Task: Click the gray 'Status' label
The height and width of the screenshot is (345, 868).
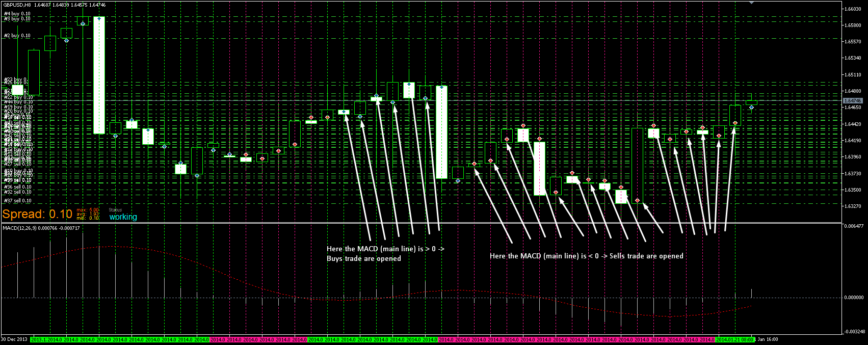Action: click(x=115, y=210)
